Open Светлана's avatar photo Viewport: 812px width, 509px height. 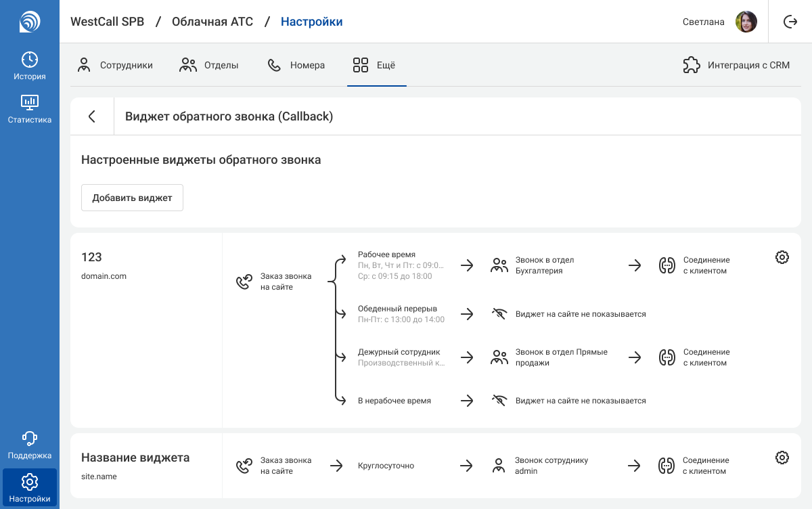[746, 22]
